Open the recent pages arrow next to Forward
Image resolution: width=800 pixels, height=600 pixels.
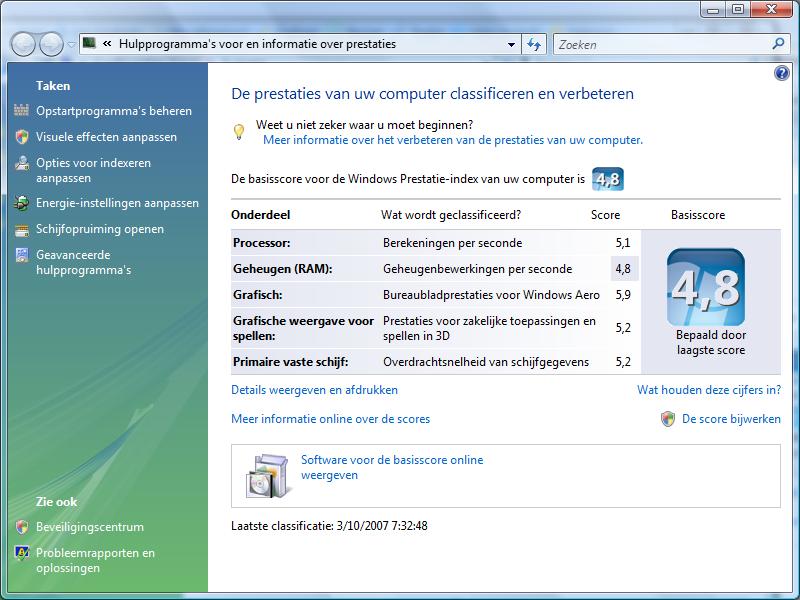pyautogui.click(x=71, y=44)
